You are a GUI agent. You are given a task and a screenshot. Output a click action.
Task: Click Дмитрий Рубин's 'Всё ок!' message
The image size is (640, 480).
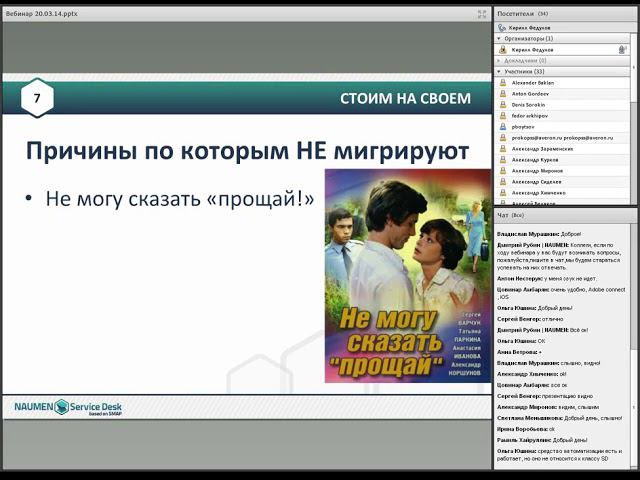coord(542,330)
